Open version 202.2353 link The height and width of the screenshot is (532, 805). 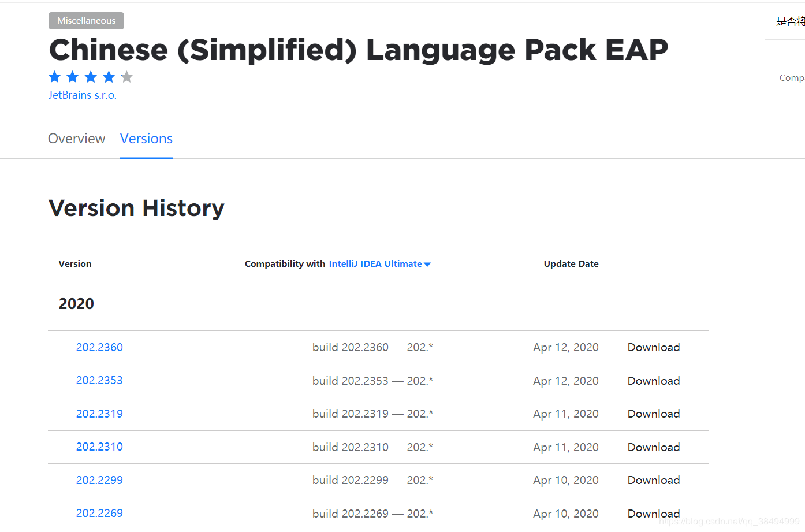click(x=99, y=381)
